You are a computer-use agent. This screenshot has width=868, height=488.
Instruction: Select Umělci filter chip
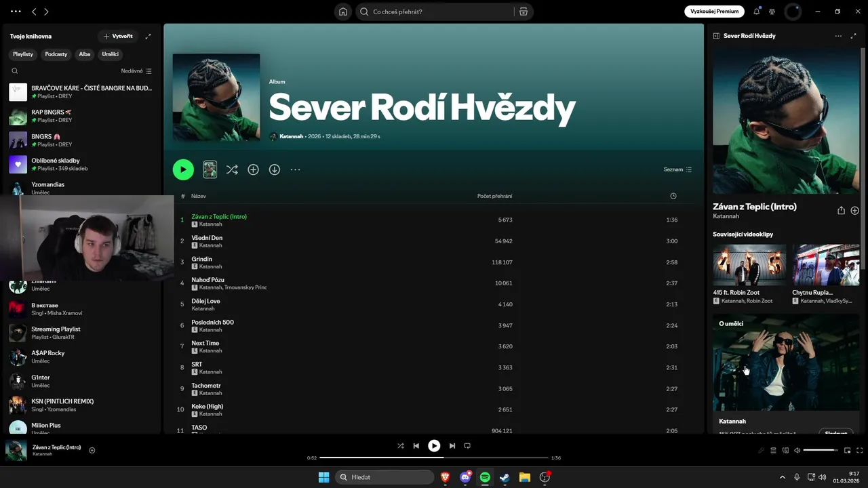[x=111, y=54]
